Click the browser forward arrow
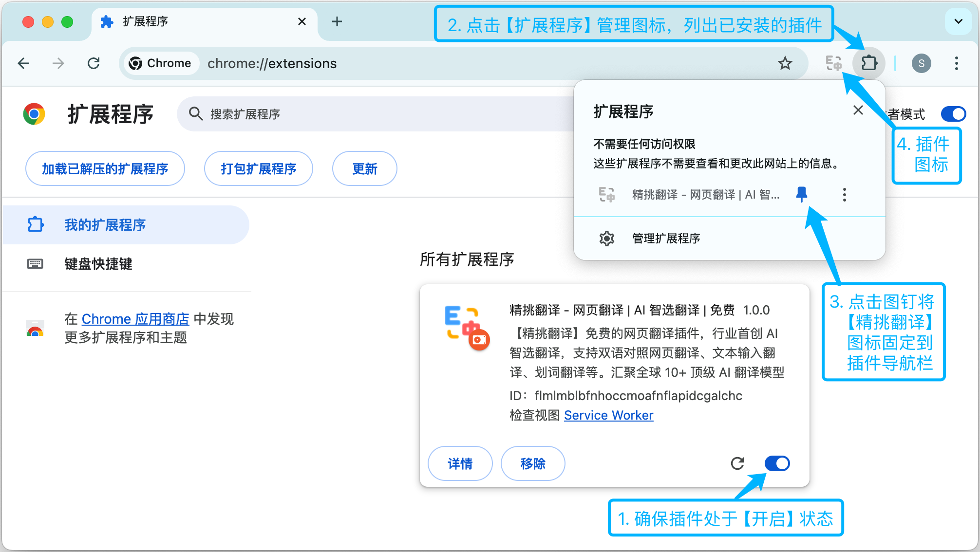This screenshot has width=980, height=552. pyautogui.click(x=58, y=63)
